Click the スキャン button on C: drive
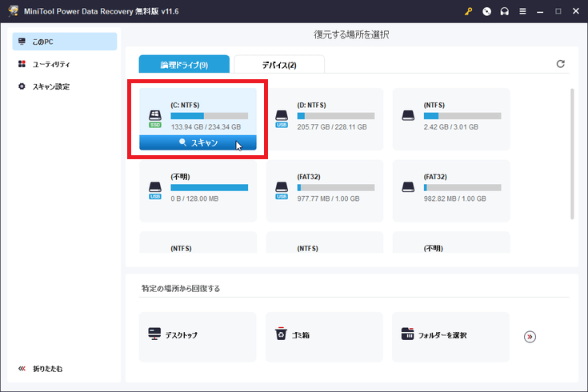The width and height of the screenshot is (588, 392). [x=198, y=143]
